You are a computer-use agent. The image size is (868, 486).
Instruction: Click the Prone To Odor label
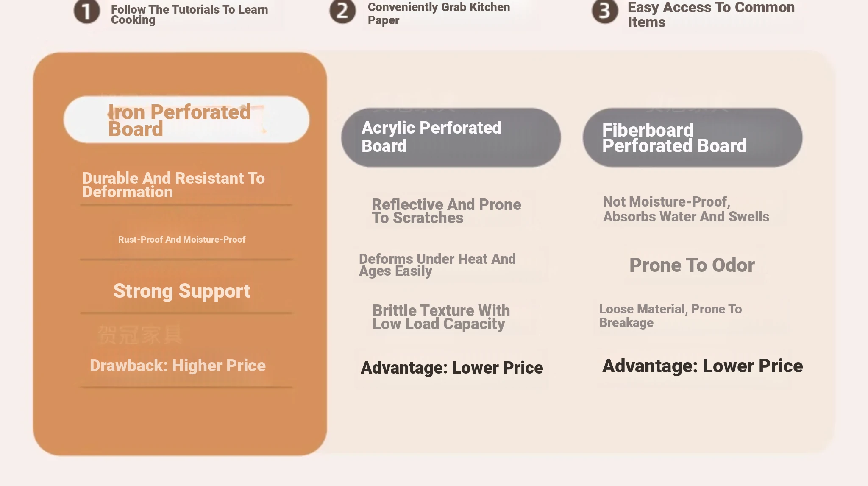point(692,265)
